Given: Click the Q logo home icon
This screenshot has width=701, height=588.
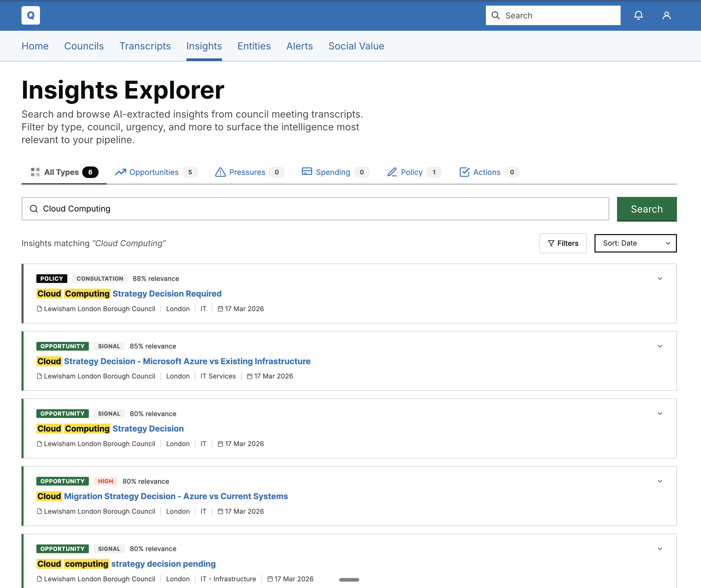Looking at the screenshot, I should [30, 15].
